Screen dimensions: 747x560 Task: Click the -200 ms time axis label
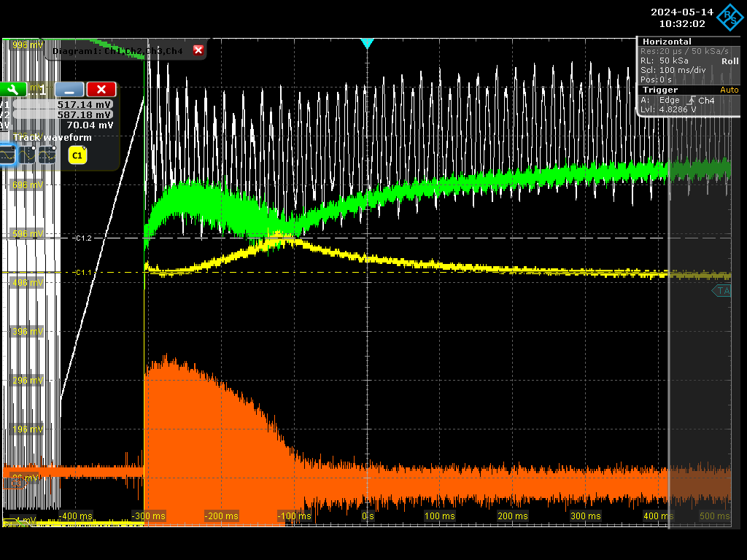pos(221,516)
